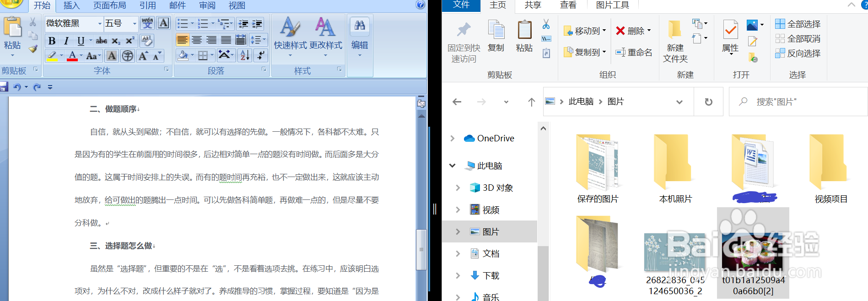Viewport: 868px width, 301px height.
Task: Toggle superscript formatting
Action: tap(130, 41)
